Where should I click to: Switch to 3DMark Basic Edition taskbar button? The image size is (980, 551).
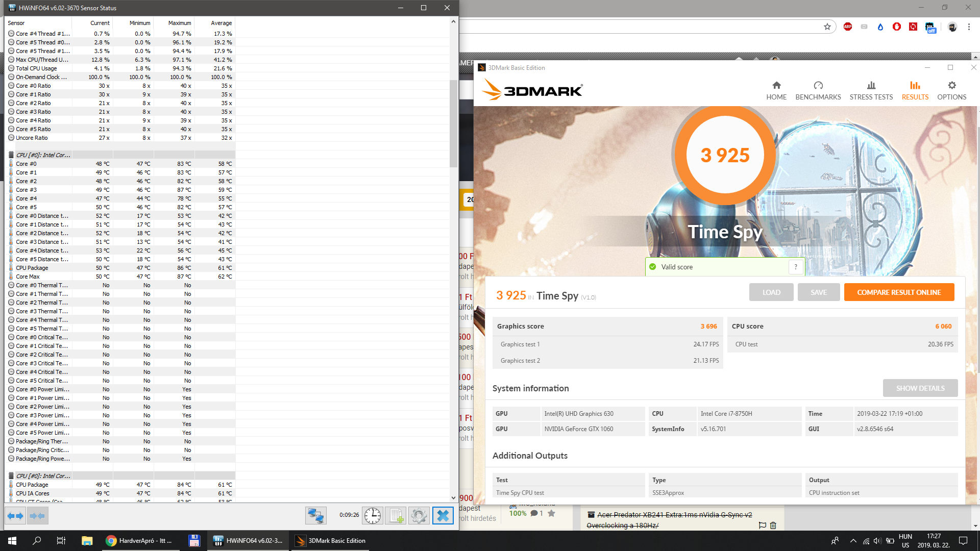coord(330,541)
